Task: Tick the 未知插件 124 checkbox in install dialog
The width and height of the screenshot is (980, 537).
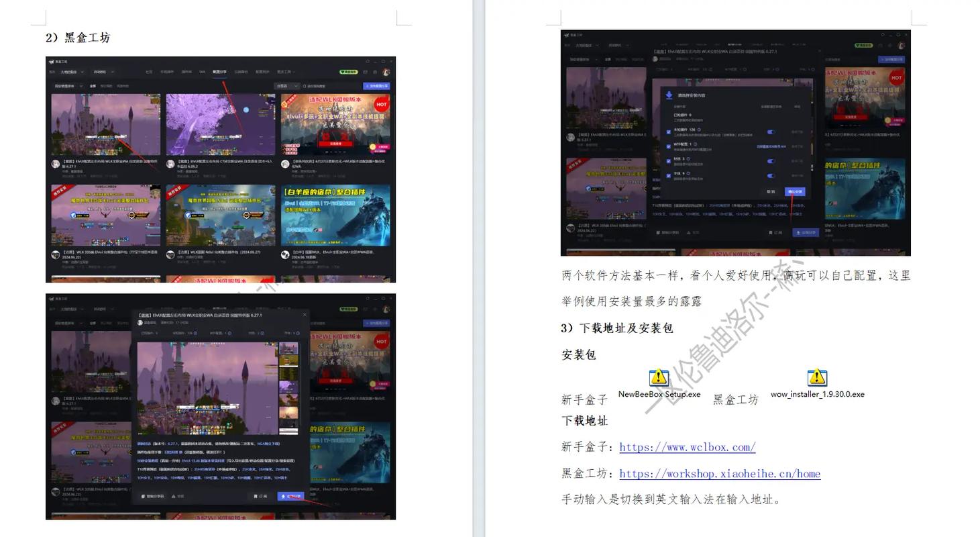Action: [x=669, y=132]
